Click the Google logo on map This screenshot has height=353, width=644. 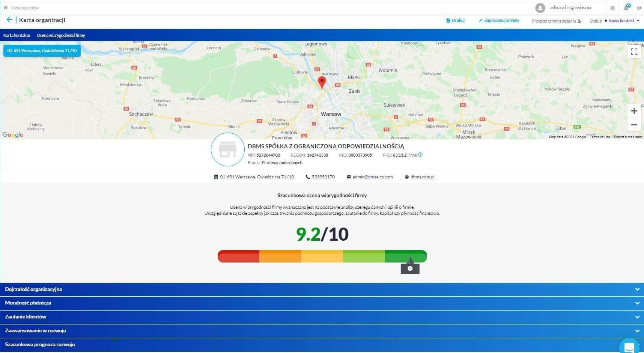click(13, 134)
